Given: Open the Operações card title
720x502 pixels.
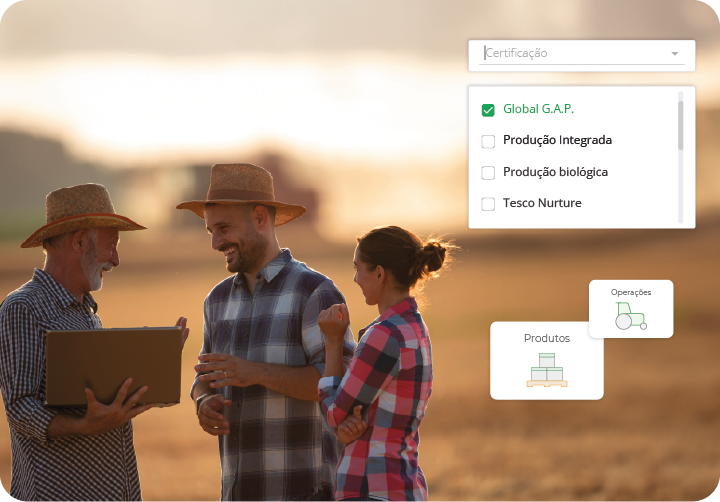Looking at the screenshot, I should click(631, 292).
